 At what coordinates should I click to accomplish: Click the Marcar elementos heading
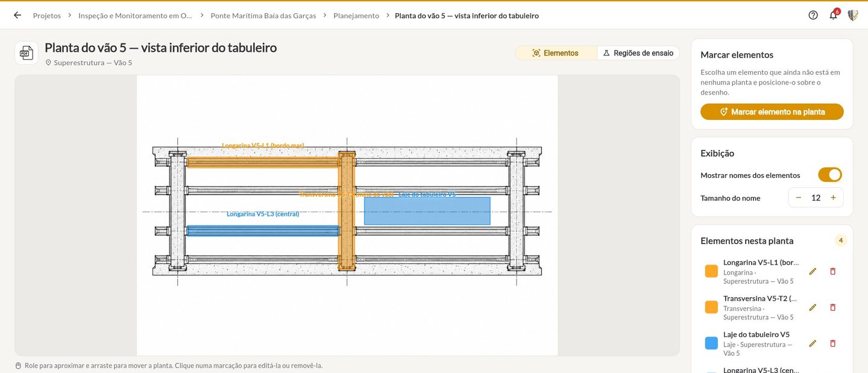coord(737,55)
